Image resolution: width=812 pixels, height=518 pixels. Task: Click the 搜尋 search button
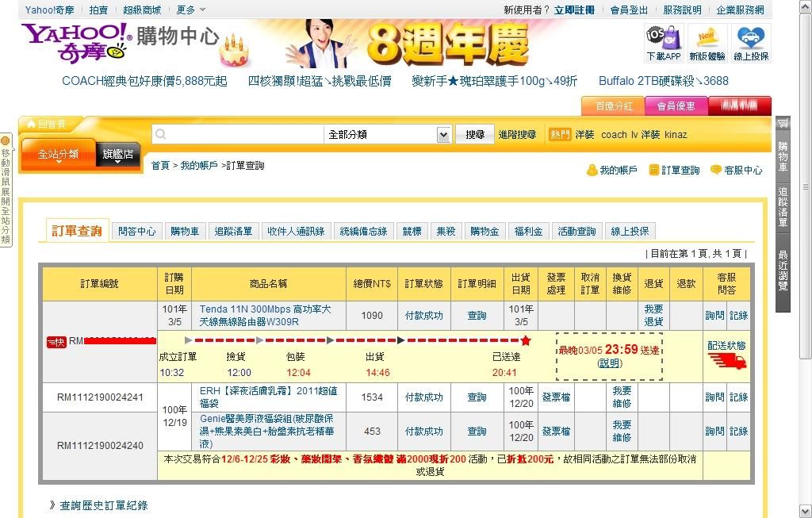(x=475, y=135)
